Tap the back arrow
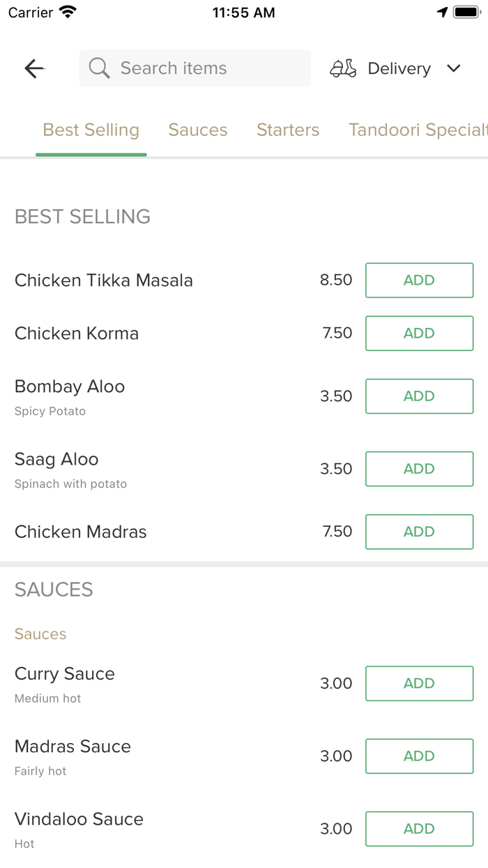Image resolution: width=488 pixels, height=868 pixels. coord(33,68)
